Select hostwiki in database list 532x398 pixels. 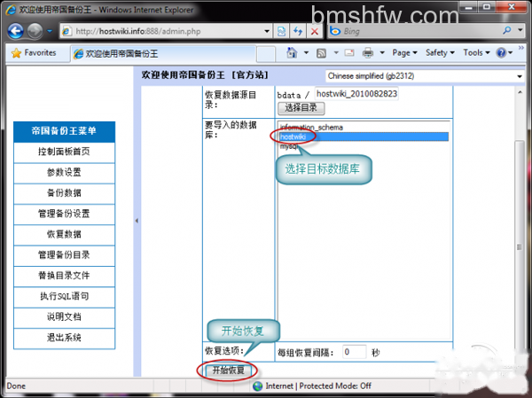pos(364,137)
